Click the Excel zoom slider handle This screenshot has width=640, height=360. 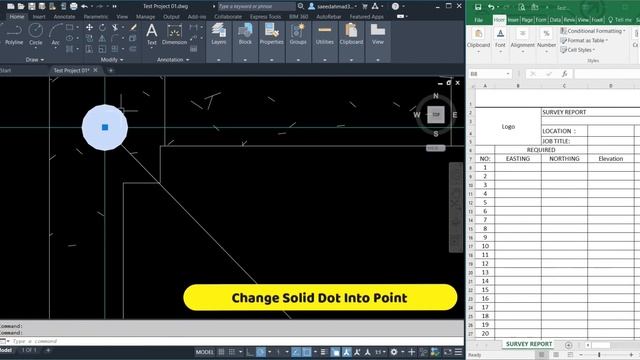click(x=599, y=355)
